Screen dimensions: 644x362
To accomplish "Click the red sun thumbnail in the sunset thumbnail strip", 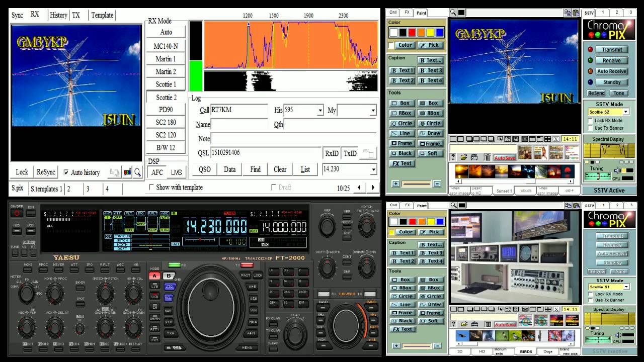I will click(x=567, y=171).
